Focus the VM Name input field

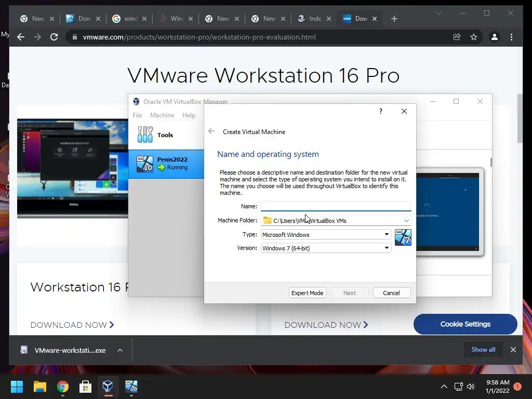pos(336,206)
